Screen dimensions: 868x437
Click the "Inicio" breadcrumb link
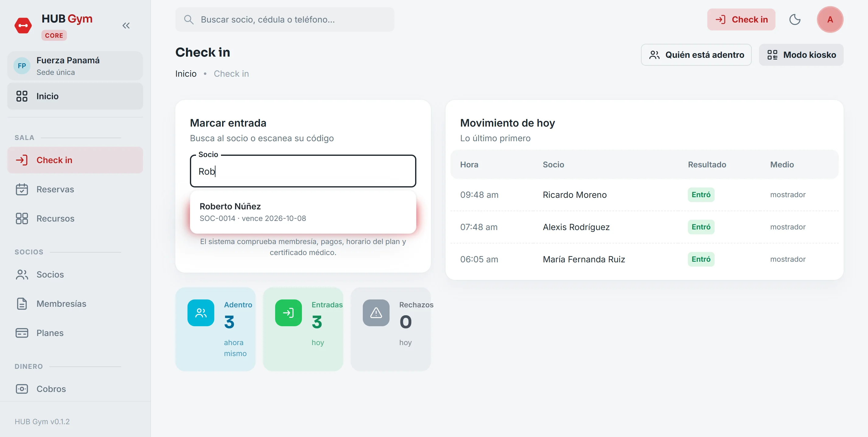point(186,74)
